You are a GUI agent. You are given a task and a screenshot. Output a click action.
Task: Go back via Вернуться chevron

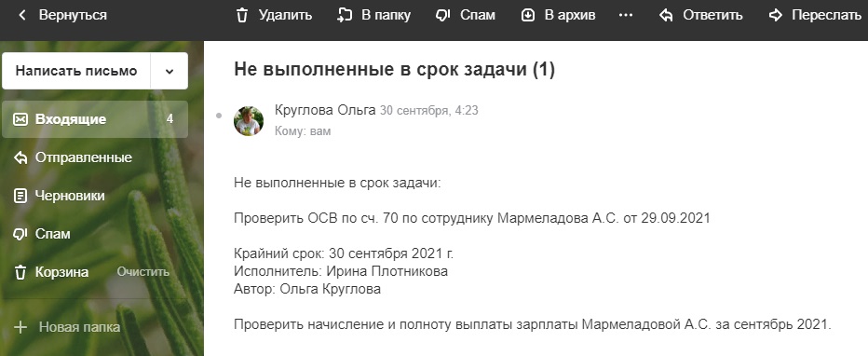(x=22, y=16)
